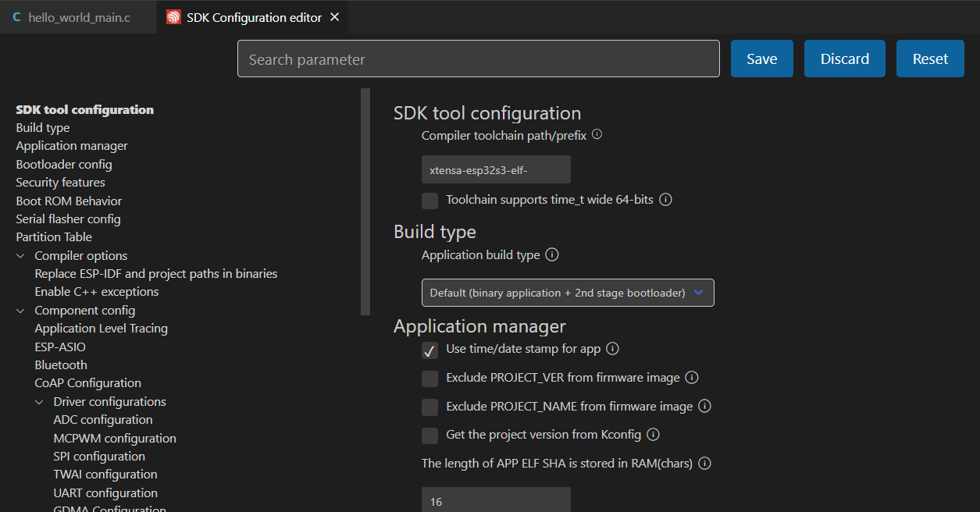Reset configuration to defaults

point(930,59)
